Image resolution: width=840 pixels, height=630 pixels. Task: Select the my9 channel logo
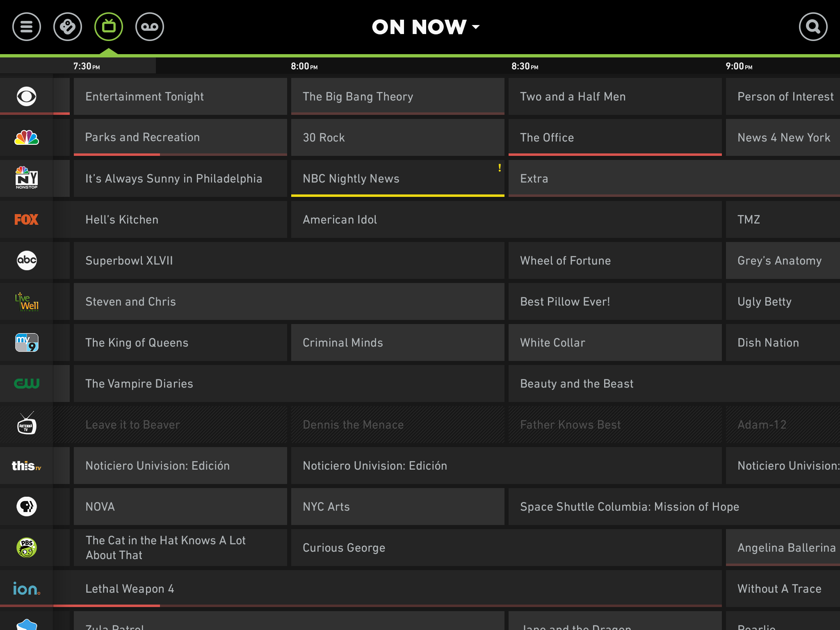pos(27,342)
